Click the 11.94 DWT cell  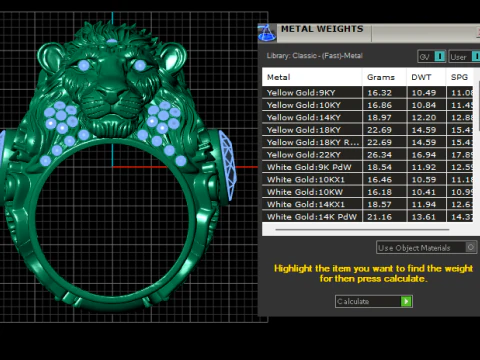(426, 204)
